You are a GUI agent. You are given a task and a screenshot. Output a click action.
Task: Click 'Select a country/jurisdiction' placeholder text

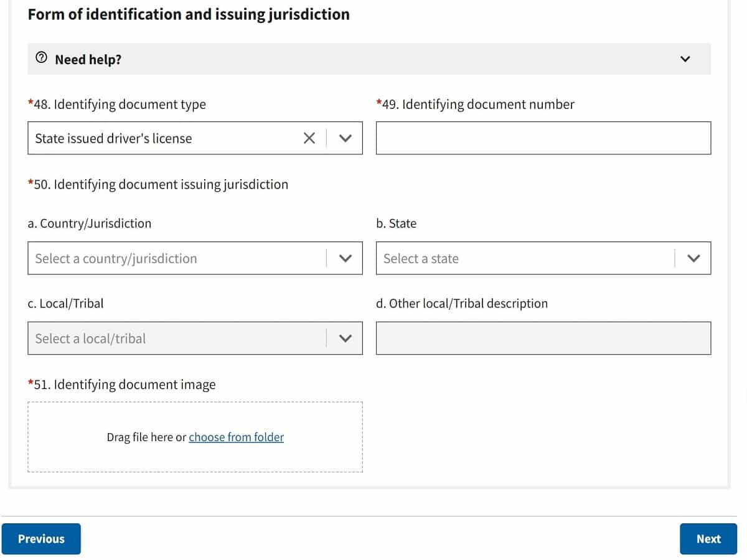click(x=116, y=258)
